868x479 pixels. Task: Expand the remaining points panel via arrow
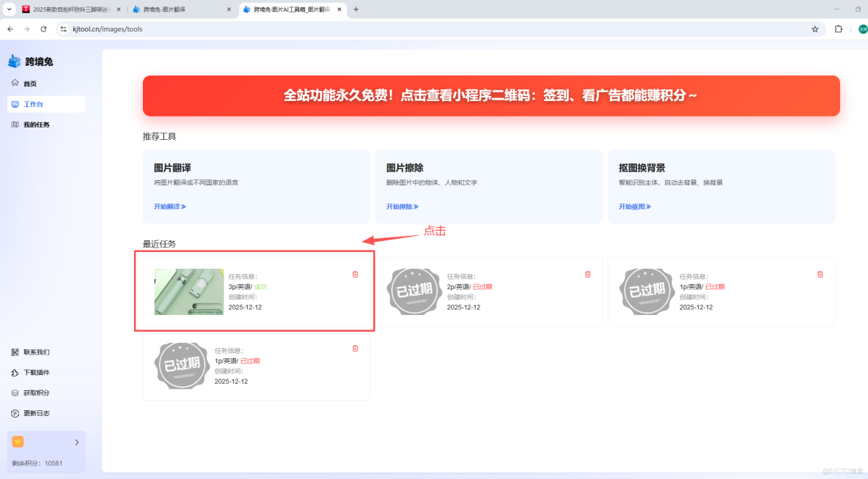click(76, 442)
